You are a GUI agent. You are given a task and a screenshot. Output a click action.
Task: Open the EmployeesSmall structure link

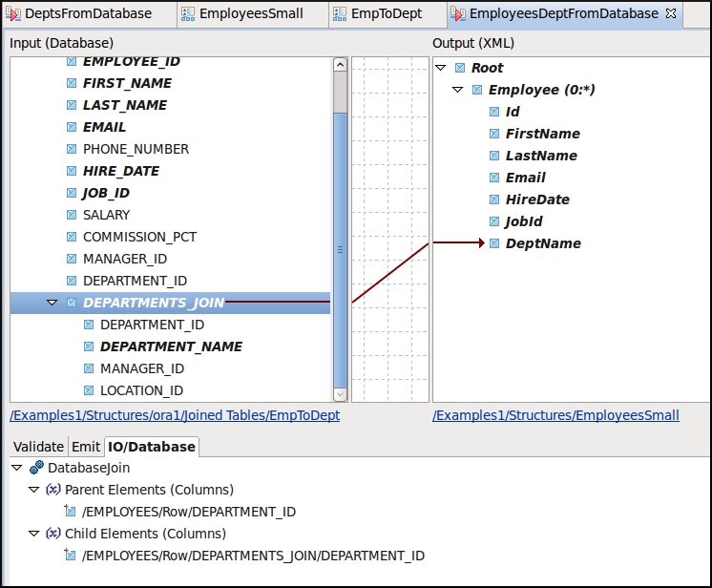click(x=555, y=415)
